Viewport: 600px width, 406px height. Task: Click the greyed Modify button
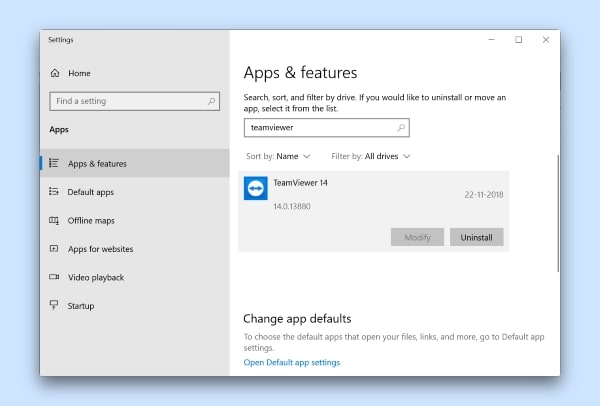pos(417,237)
